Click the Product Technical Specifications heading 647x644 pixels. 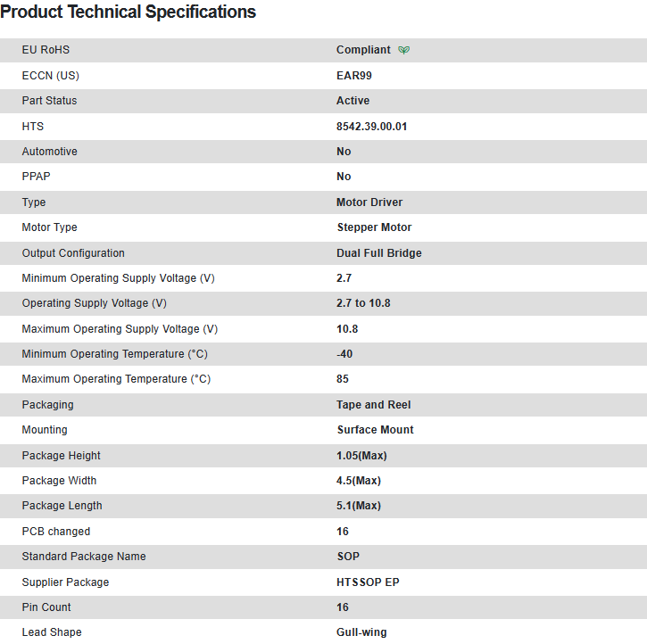click(129, 12)
